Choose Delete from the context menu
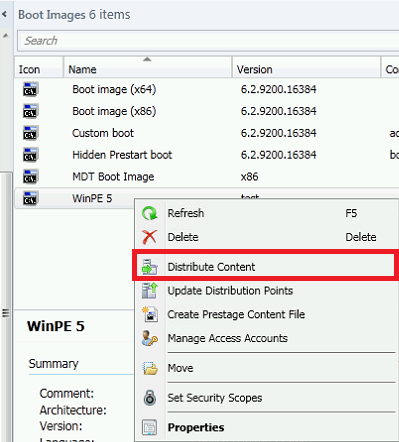The image size is (399, 442). click(265, 237)
